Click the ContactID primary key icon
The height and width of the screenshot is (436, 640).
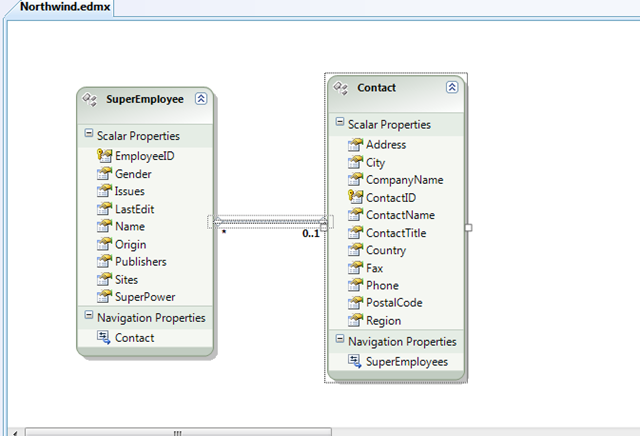click(x=354, y=198)
